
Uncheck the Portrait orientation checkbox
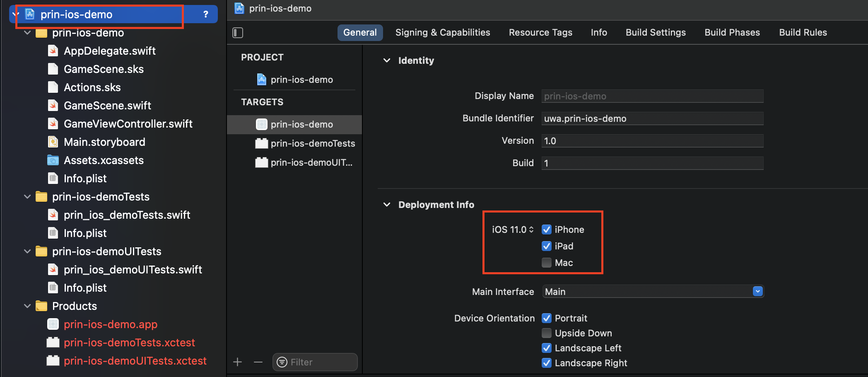pyautogui.click(x=547, y=318)
